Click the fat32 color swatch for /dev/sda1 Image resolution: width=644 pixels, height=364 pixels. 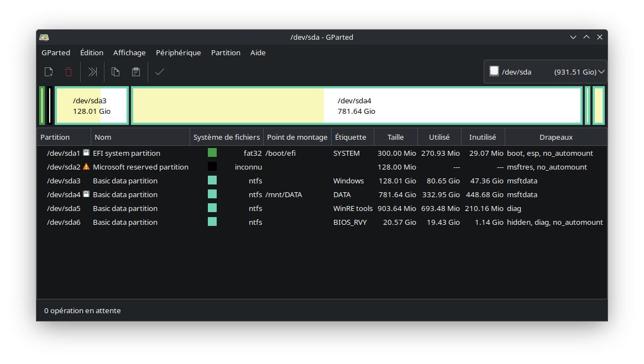212,152
